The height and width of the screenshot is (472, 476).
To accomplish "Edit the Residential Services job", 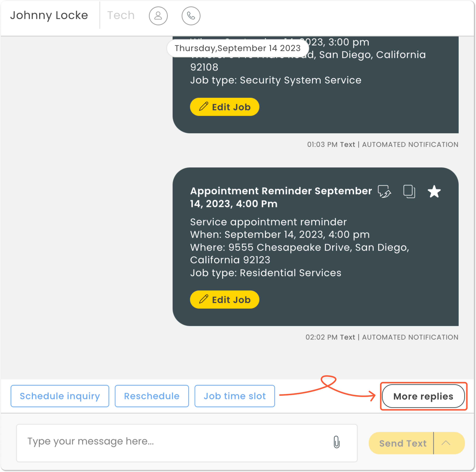I will coord(224,299).
